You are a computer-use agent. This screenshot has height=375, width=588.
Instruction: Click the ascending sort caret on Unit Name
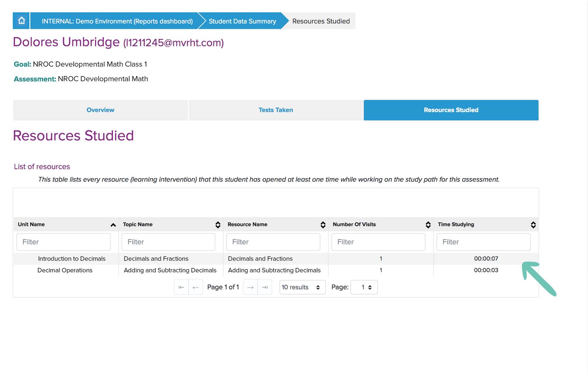(113, 225)
